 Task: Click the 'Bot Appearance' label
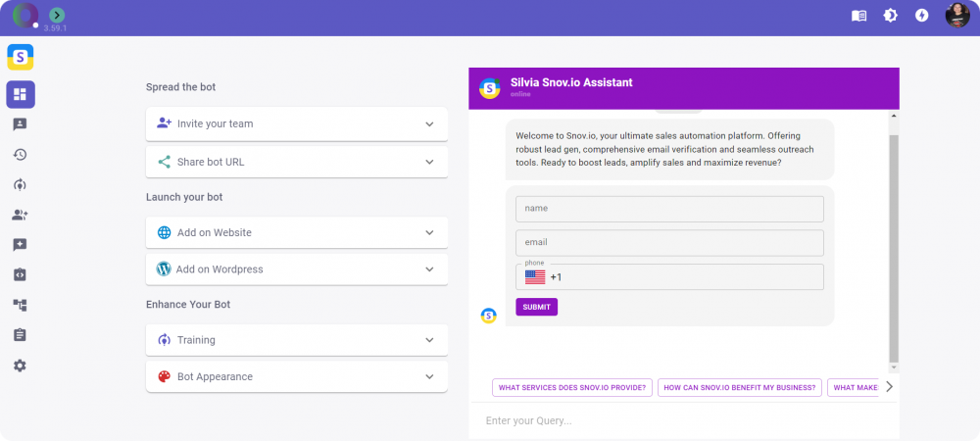click(215, 376)
